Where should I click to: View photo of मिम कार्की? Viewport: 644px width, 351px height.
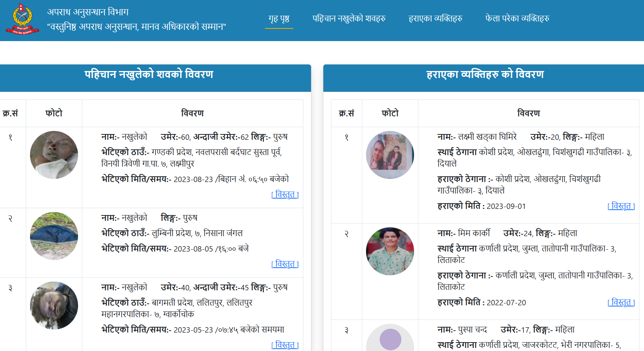[x=390, y=251]
